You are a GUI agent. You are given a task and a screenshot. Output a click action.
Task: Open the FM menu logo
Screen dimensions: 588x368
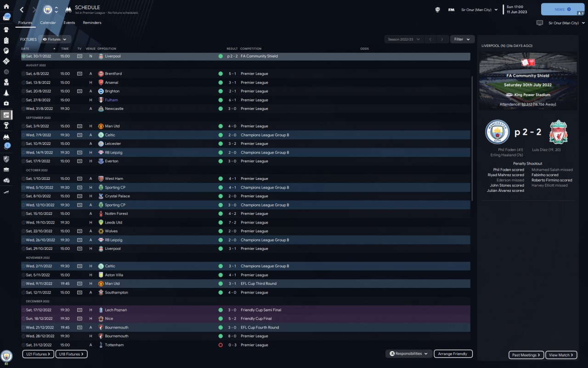(x=451, y=10)
